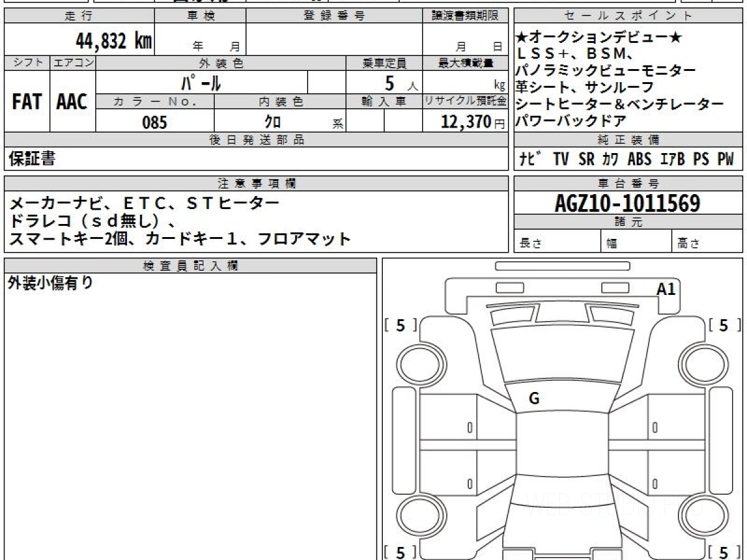Click the ＬＳＳ＋、ＢＳＭ line
Screen dimensions: 747x560
point(575,54)
